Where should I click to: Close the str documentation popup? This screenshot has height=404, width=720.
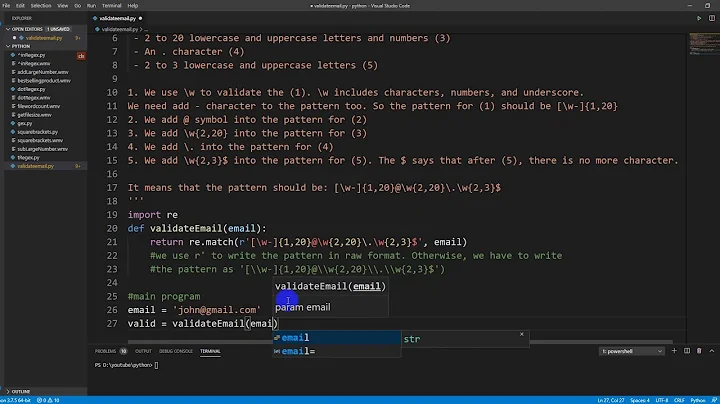tap(522, 334)
